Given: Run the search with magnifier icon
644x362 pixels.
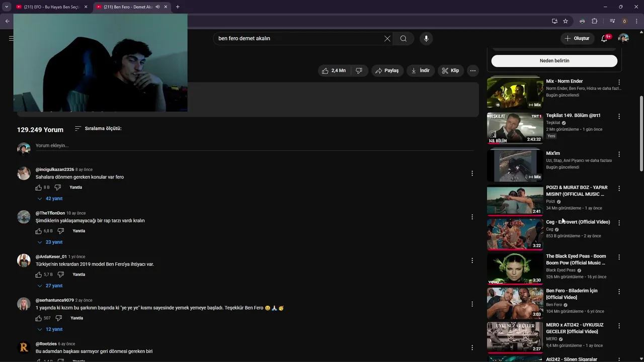Looking at the screenshot, I should click(x=404, y=38).
